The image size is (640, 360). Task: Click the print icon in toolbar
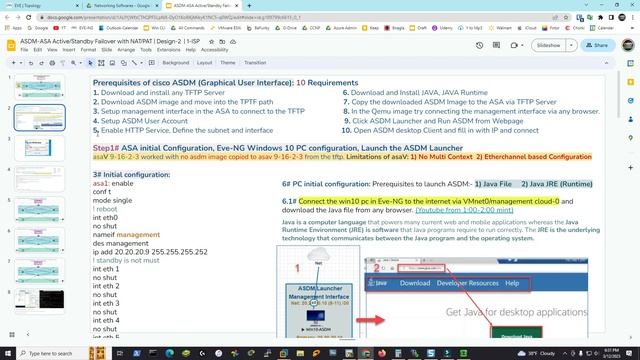pyautogui.click(x=52, y=63)
